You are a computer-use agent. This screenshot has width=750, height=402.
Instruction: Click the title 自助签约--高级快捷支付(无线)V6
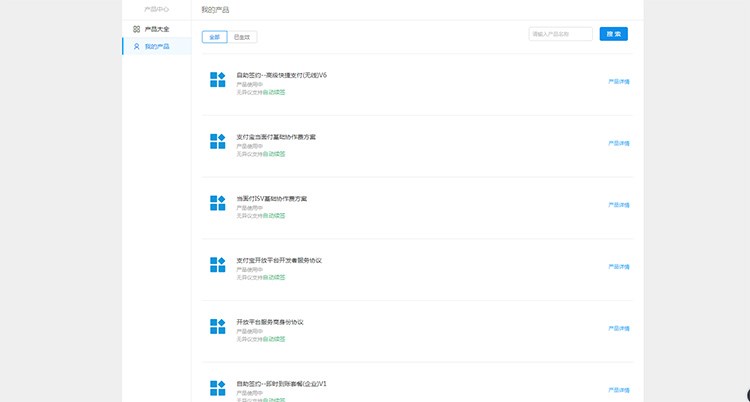[282, 75]
